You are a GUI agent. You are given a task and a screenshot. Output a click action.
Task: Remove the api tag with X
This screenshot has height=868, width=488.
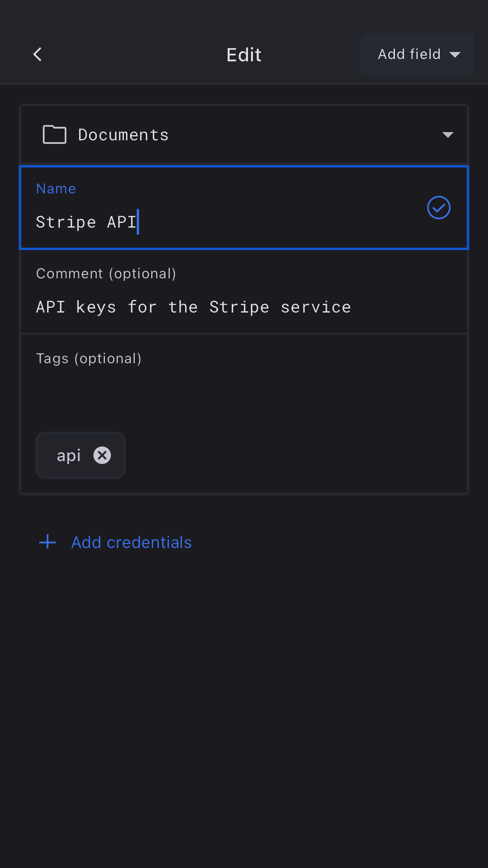[102, 455]
